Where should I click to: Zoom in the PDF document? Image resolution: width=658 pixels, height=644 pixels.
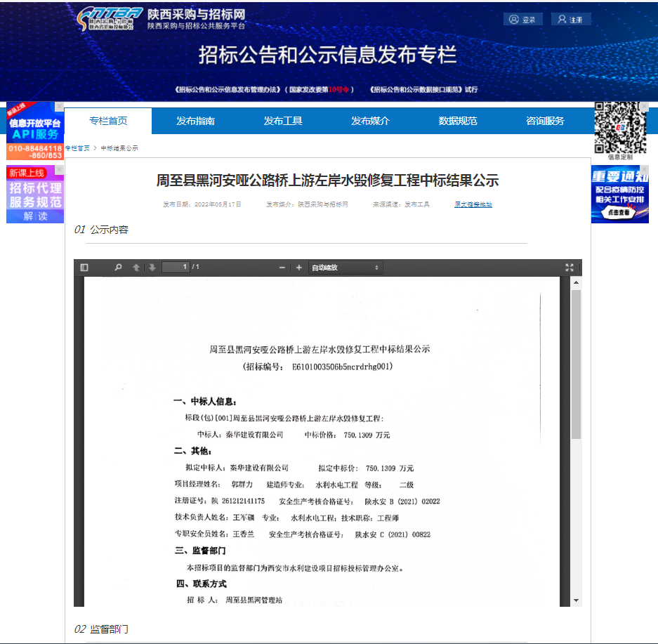[x=298, y=268]
